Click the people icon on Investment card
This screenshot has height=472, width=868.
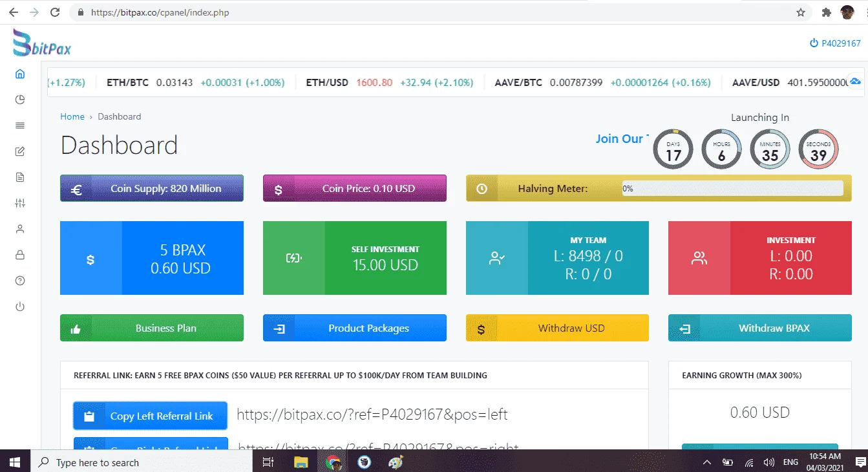[699, 259]
